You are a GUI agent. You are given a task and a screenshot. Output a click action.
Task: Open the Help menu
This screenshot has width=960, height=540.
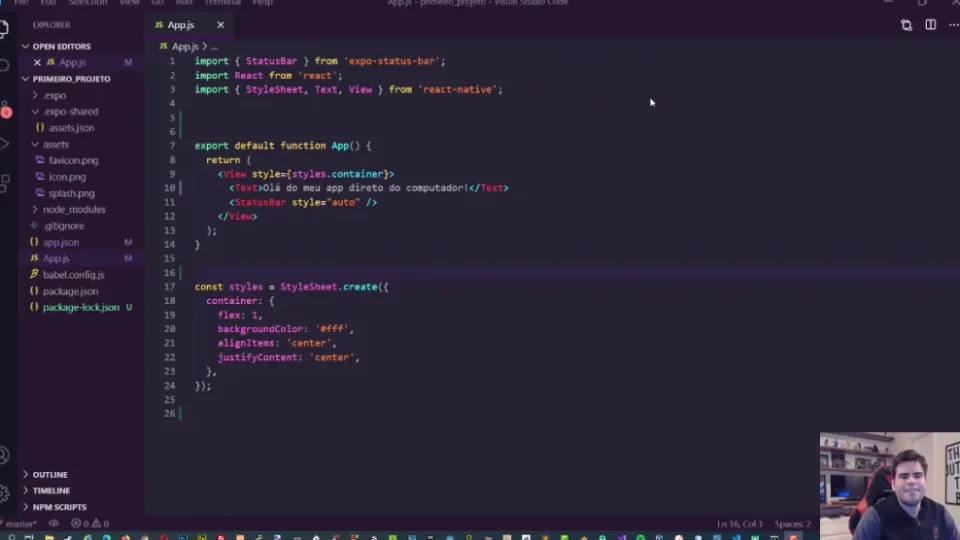[x=263, y=2]
